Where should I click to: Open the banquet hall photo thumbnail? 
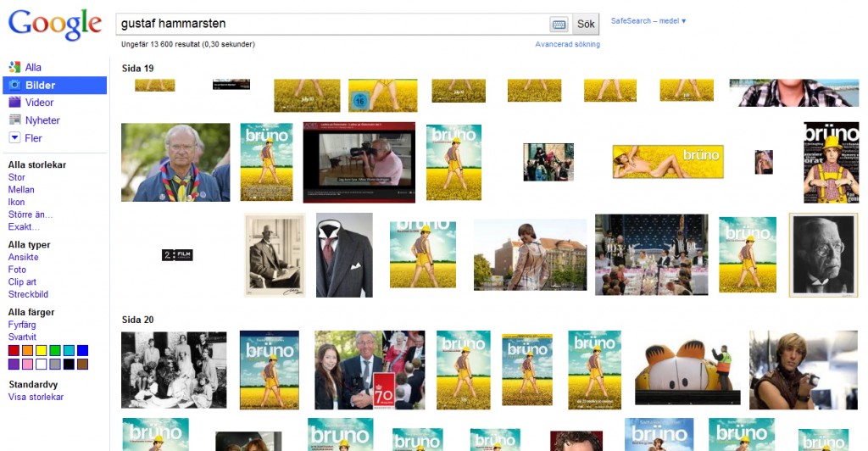652,254
